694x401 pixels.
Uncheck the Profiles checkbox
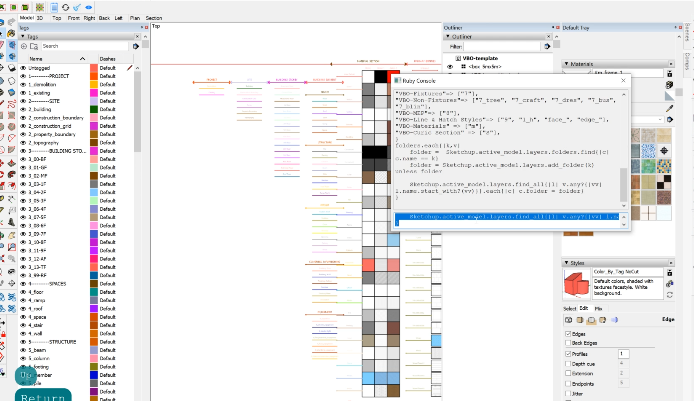[569, 353]
